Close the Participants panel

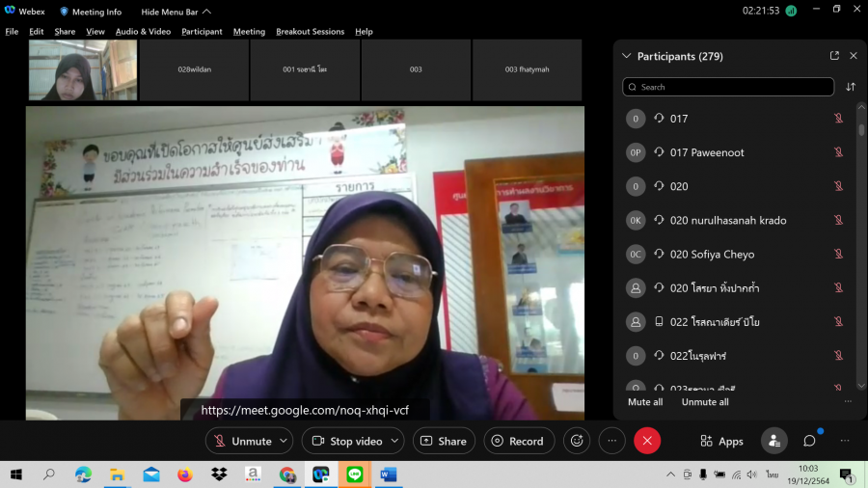point(854,56)
